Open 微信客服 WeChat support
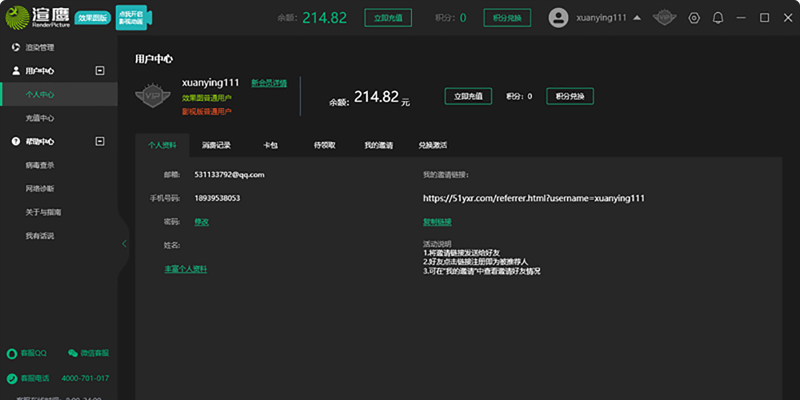The width and height of the screenshot is (800, 400). (88, 353)
